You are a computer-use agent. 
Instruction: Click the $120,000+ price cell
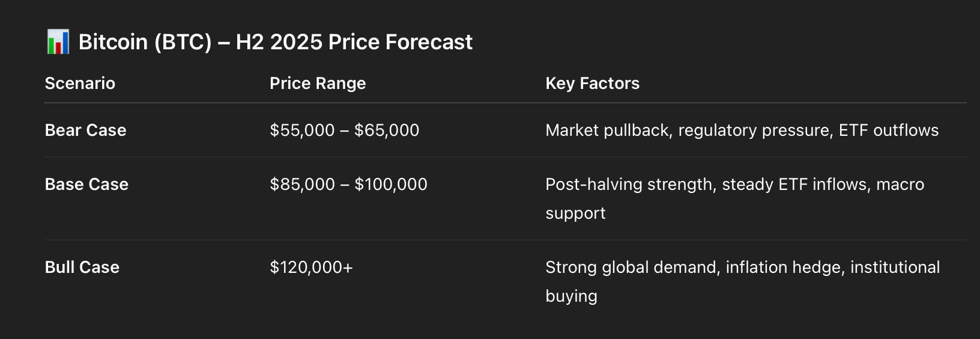[x=311, y=267]
